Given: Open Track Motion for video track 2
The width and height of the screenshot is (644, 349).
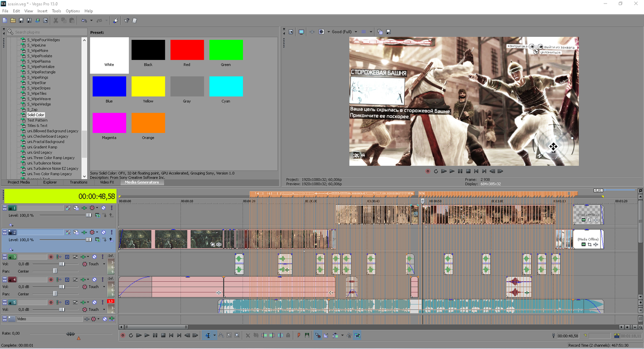Looking at the screenshot, I should point(76,232).
